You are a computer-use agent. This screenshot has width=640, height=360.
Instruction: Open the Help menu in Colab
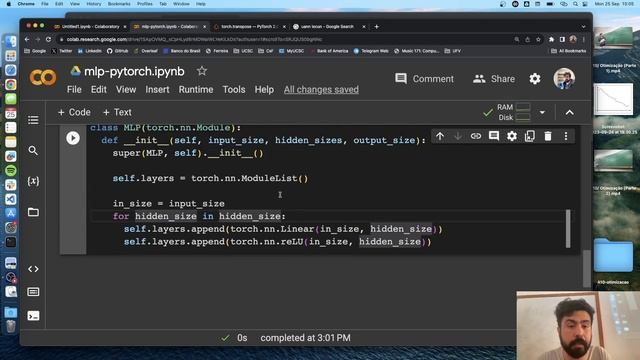click(x=264, y=89)
